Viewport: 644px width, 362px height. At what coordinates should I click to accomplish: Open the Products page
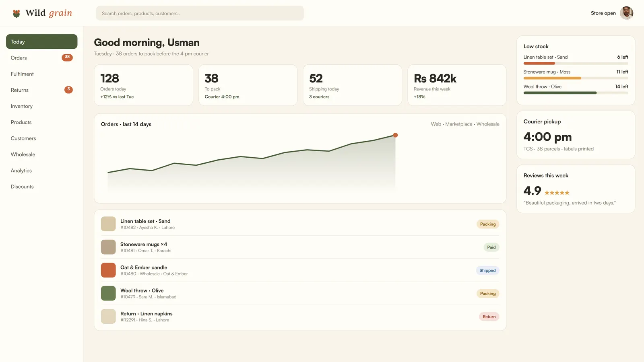pyautogui.click(x=42, y=122)
